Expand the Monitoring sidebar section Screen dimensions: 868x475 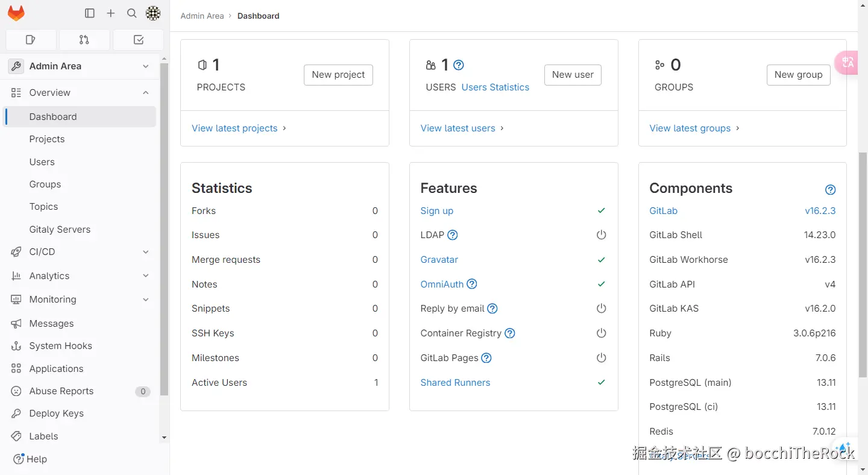146,300
